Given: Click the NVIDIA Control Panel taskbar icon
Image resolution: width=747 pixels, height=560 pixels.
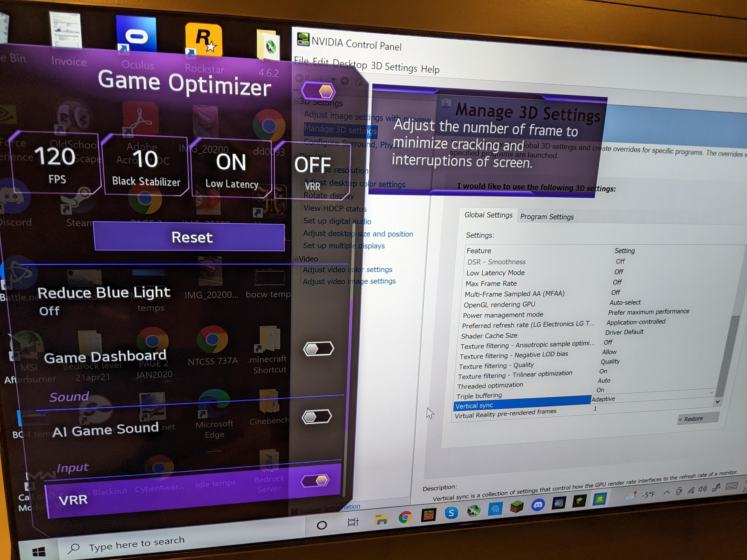Looking at the screenshot, I should tap(599, 500).
